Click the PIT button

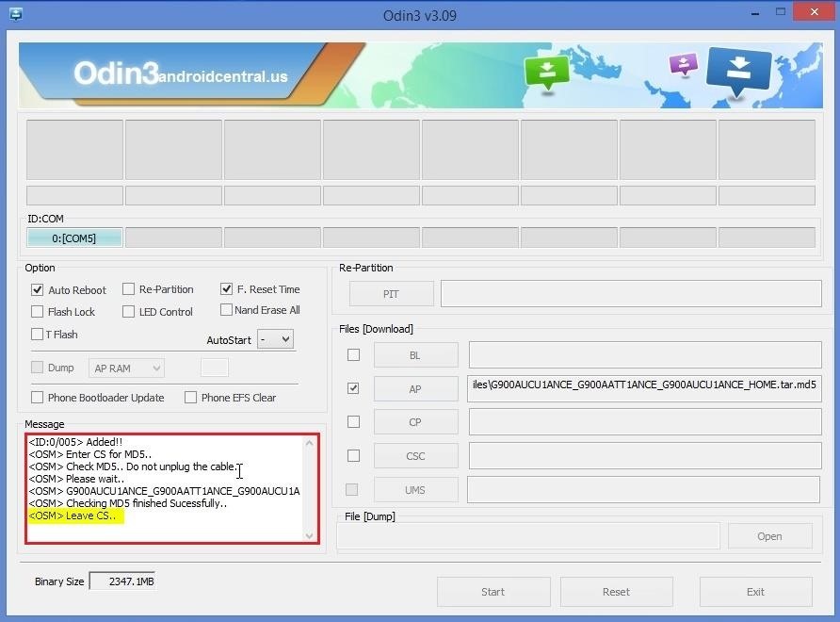pyautogui.click(x=392, y=294)
